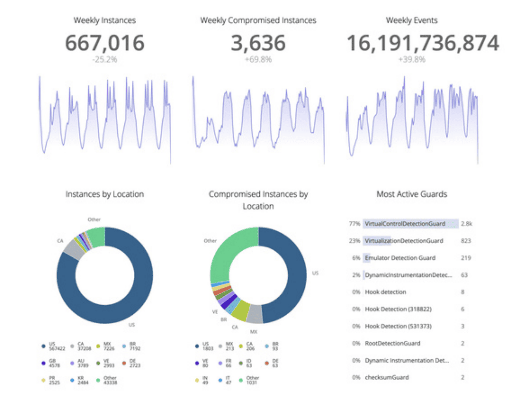The image size is (532, 411).
Task: Select the RootDetectionGuard row
Action: click(411, 343)
